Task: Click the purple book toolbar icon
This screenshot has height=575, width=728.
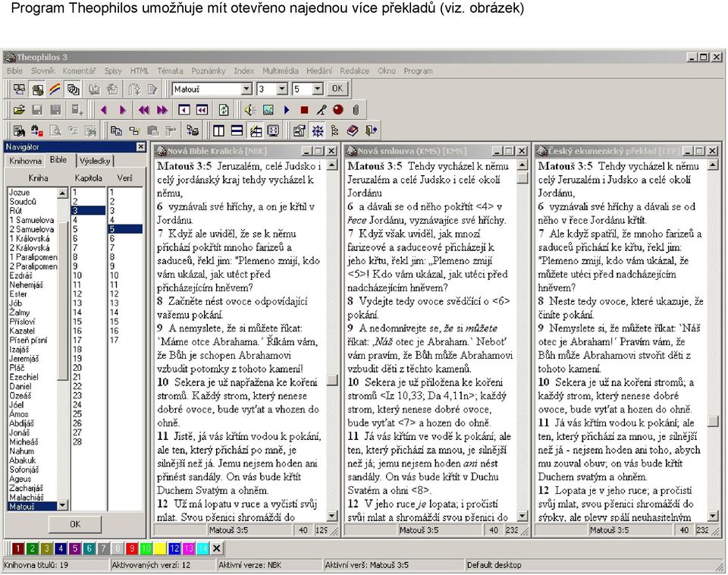Action: tap(353, 131)
